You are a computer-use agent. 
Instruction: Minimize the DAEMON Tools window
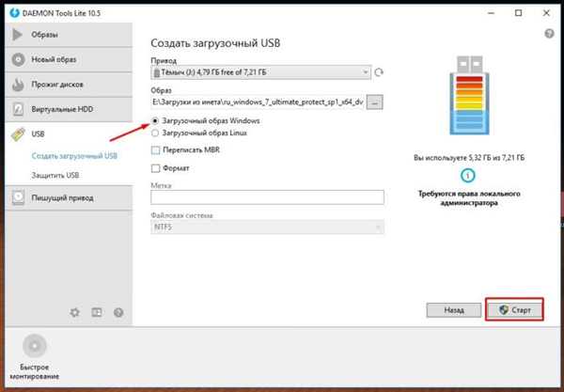491,13
